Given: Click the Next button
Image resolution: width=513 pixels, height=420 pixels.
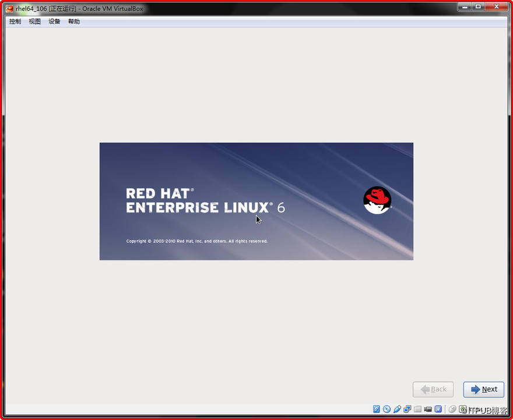Looking at the screenshot, I should click(x=483, y=389).
